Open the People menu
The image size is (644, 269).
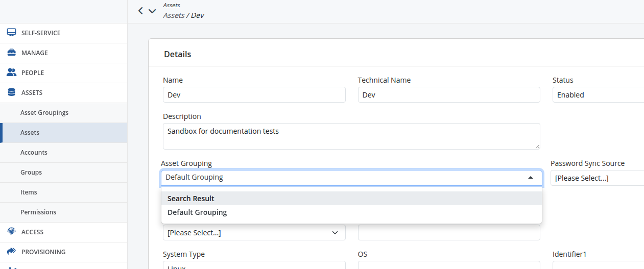click(63, 72)
